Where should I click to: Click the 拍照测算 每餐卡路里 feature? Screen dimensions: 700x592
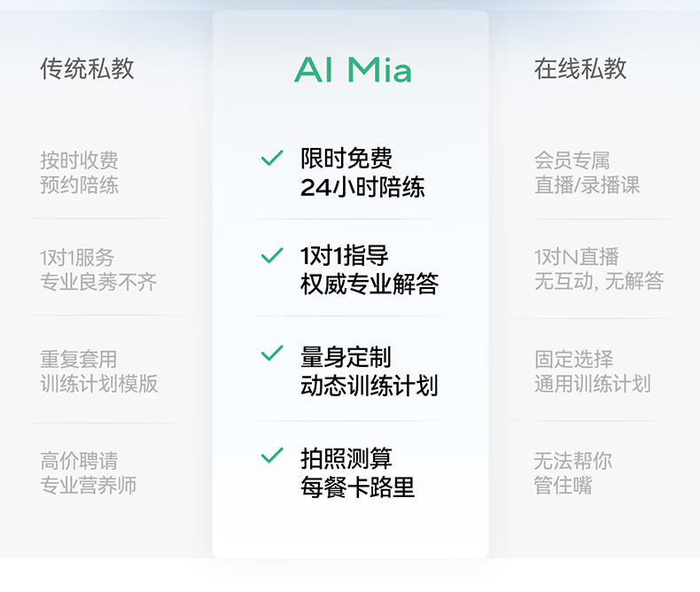pos(357,472)
